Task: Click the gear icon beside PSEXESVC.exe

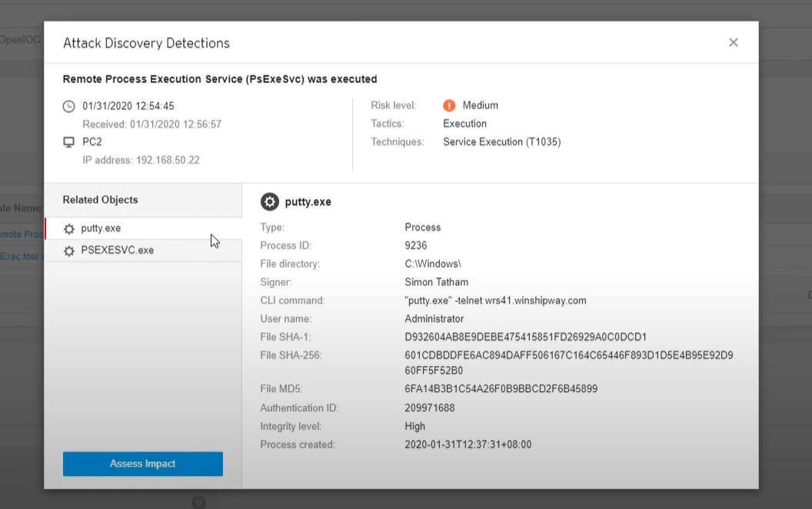Action: (68, 250)
